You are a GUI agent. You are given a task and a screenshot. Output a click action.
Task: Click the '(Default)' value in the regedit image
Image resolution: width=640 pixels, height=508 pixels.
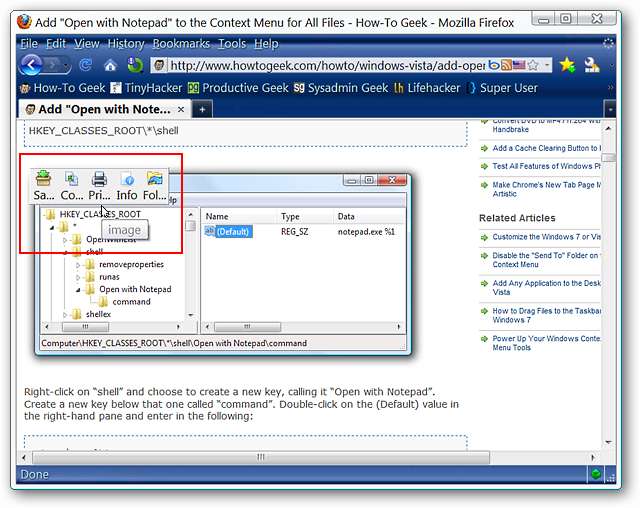(x=232, y=232)
